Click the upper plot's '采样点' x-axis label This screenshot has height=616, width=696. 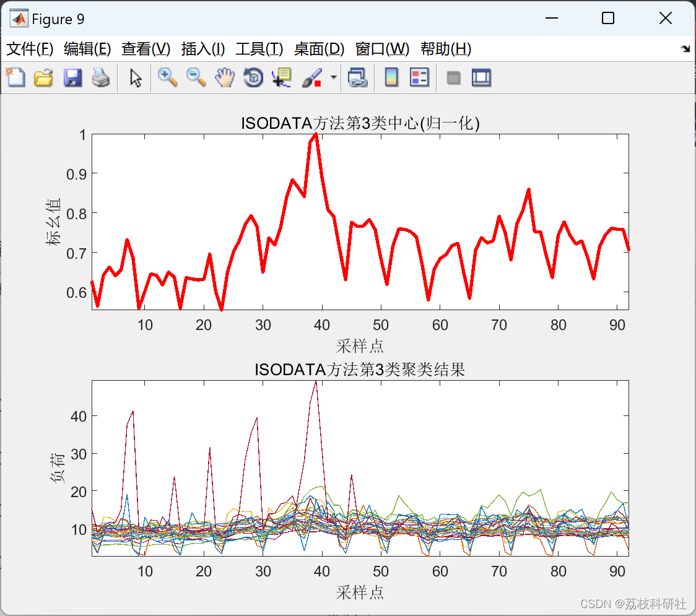360,345
